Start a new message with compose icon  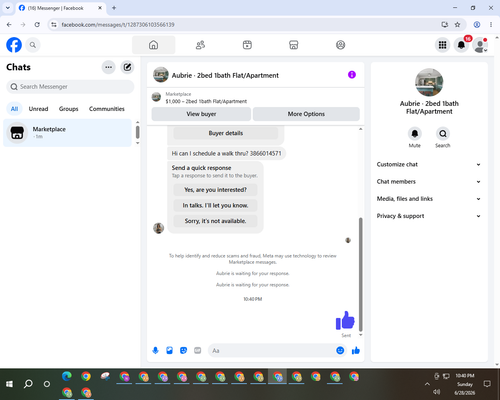tap(127, 67)
